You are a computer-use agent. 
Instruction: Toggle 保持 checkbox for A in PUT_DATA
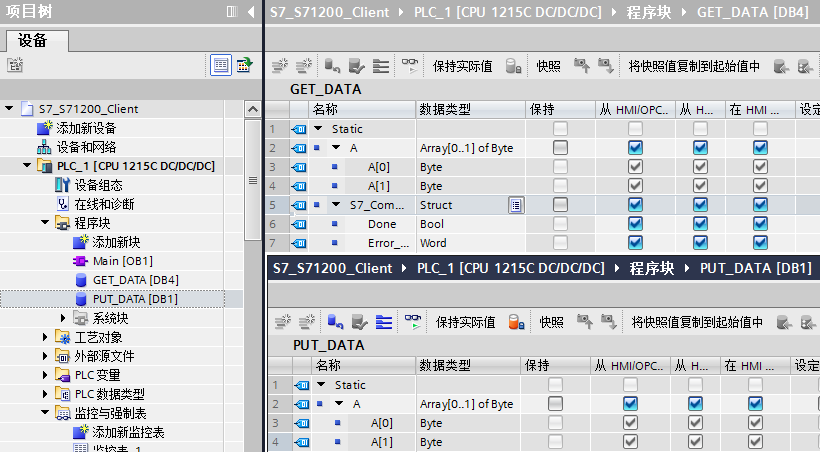[x=555, y=403]
